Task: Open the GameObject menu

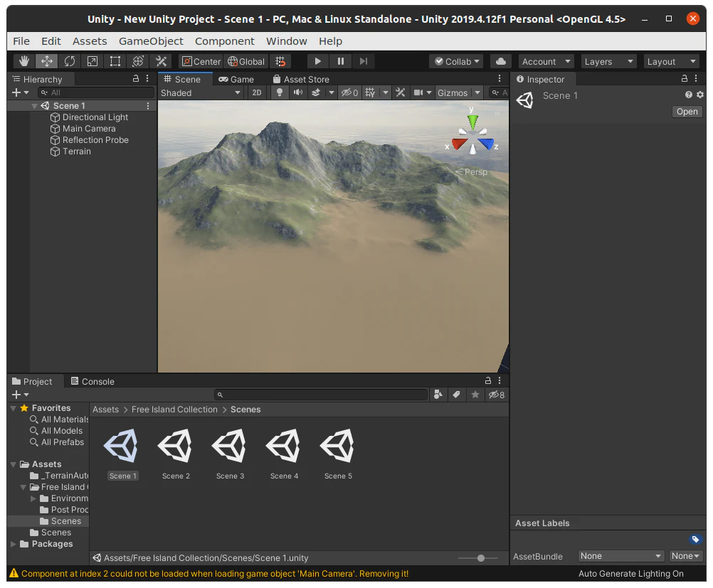Action: [x=151, y=41]
